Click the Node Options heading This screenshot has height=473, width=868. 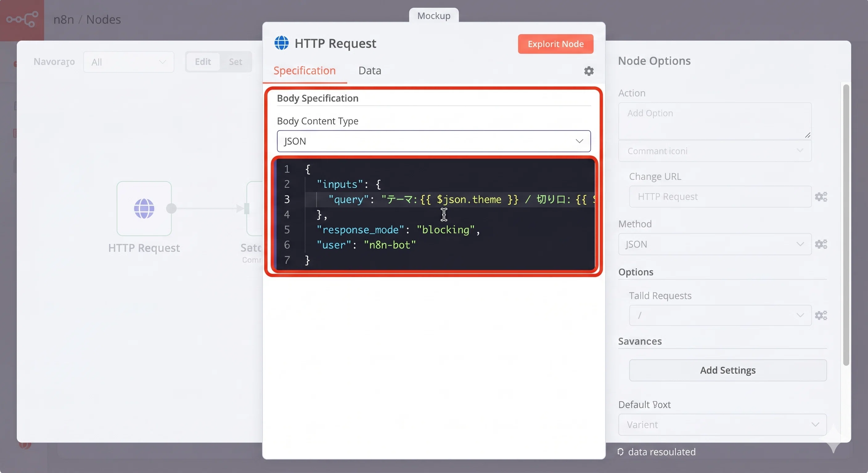(654, 61)
